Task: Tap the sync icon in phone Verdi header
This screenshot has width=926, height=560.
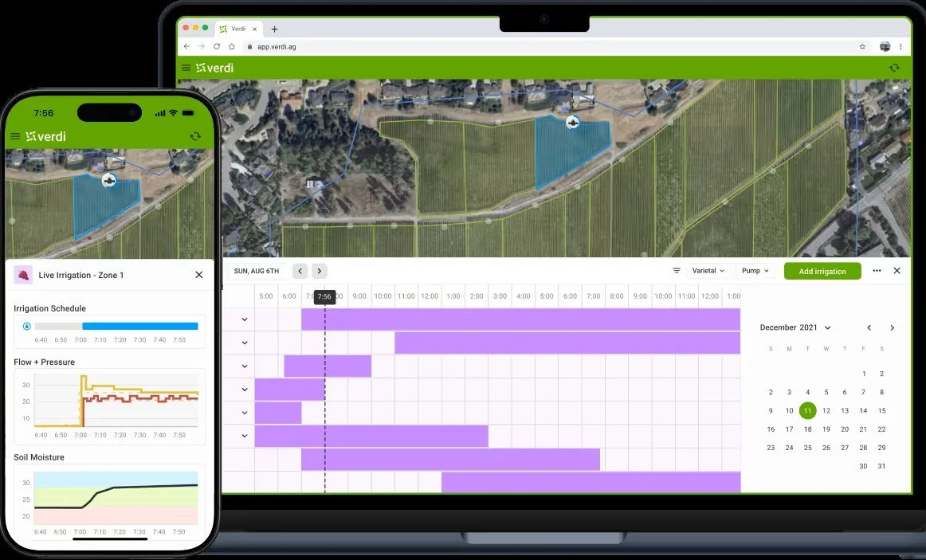Action: pyautogui.click(x=195, y=136)
